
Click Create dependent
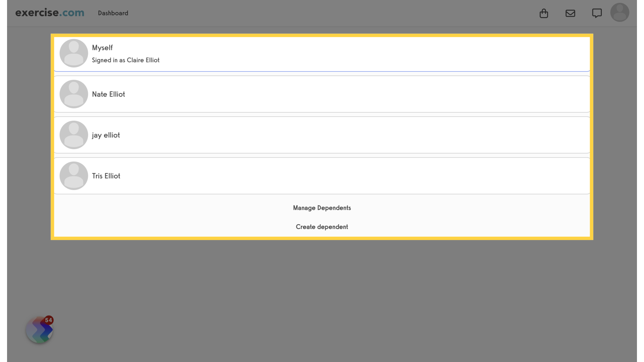pos(322,227)
